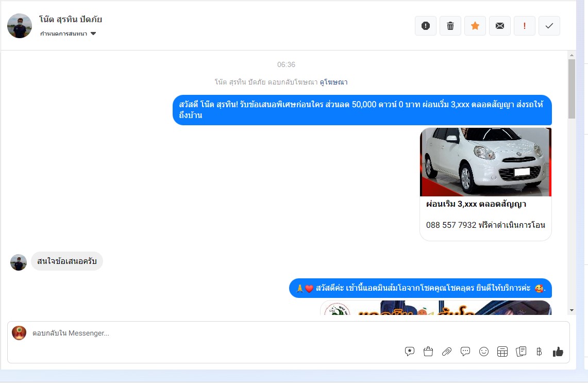The image size is (588, 384).
Task: Open the emoji picker smiley icon
Action: pyautogui.click(x=484, y=352)
